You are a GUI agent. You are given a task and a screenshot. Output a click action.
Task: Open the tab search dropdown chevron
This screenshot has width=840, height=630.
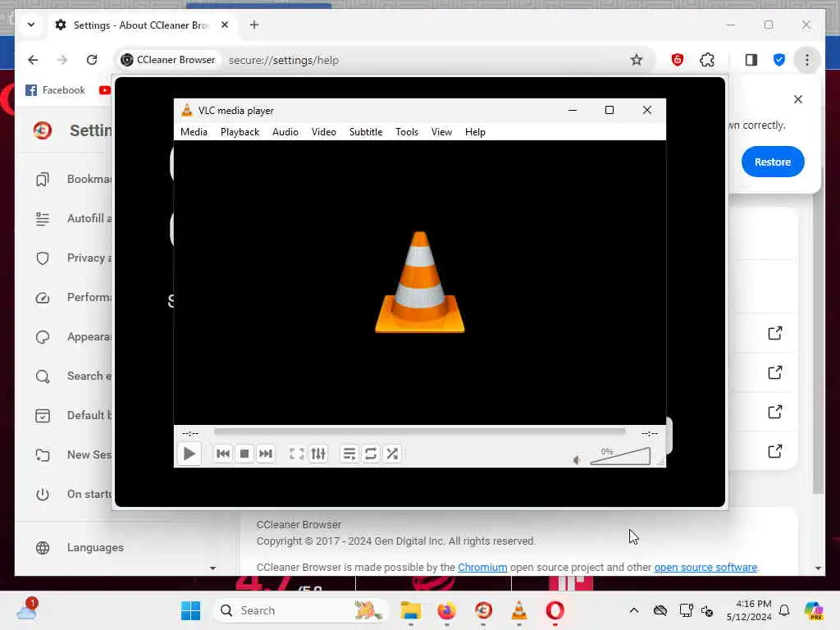[31, 25]
